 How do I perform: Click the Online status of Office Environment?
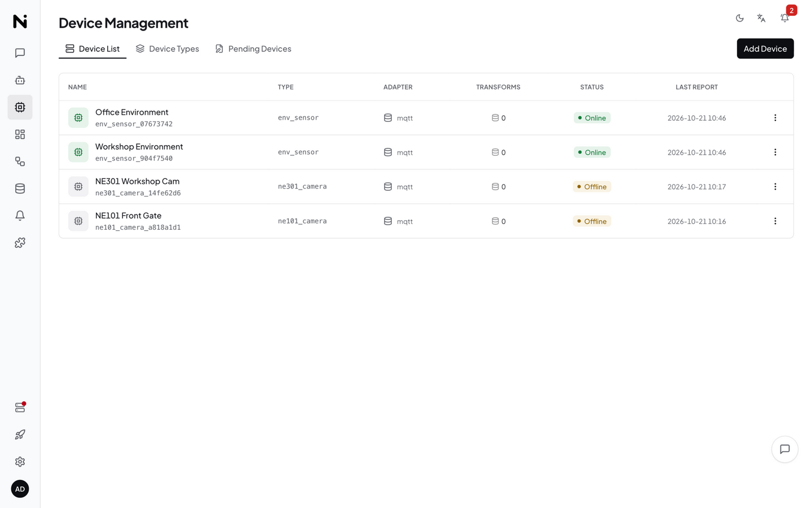point(592,118)
